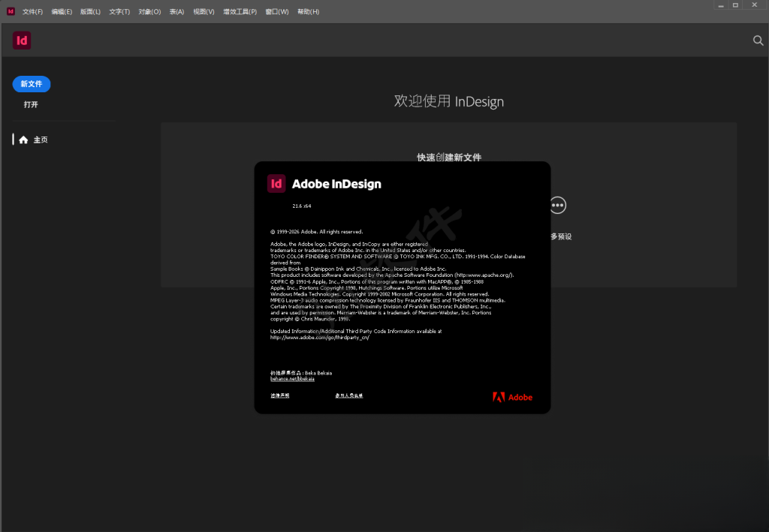Minimize the InDesign window
This screenshot has width=769, height=532.
coord(720,5)
